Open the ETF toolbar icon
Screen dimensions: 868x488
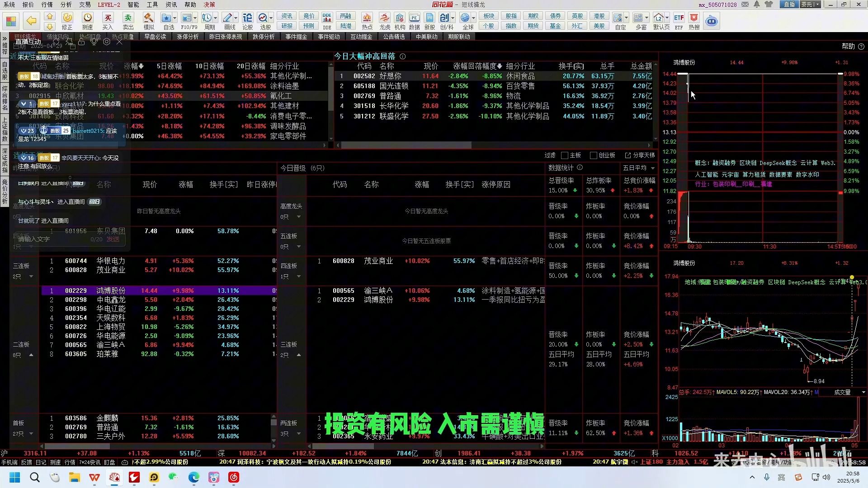click(x=679, y=19)
